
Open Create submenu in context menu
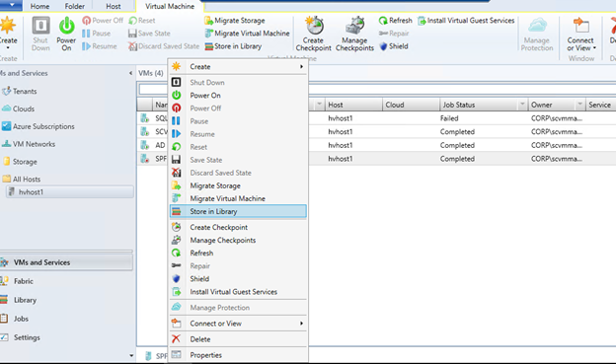[x=238, y=66]
